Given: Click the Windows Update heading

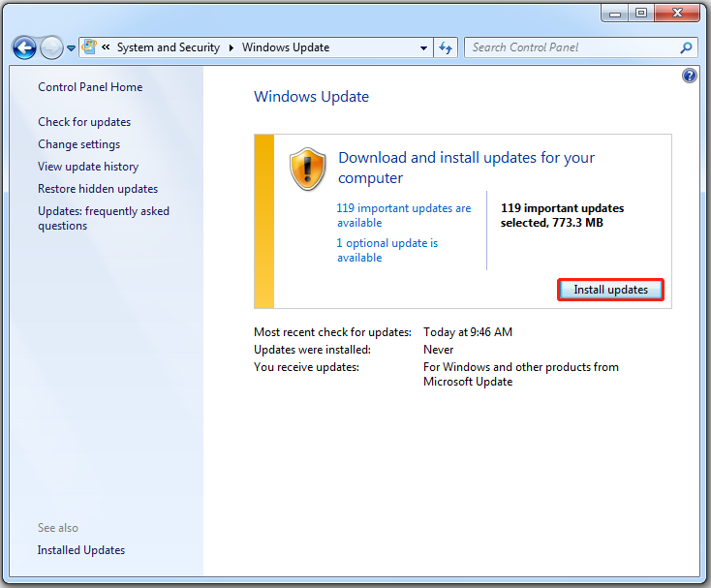Looking at the screenshot, I should (312, 97).
